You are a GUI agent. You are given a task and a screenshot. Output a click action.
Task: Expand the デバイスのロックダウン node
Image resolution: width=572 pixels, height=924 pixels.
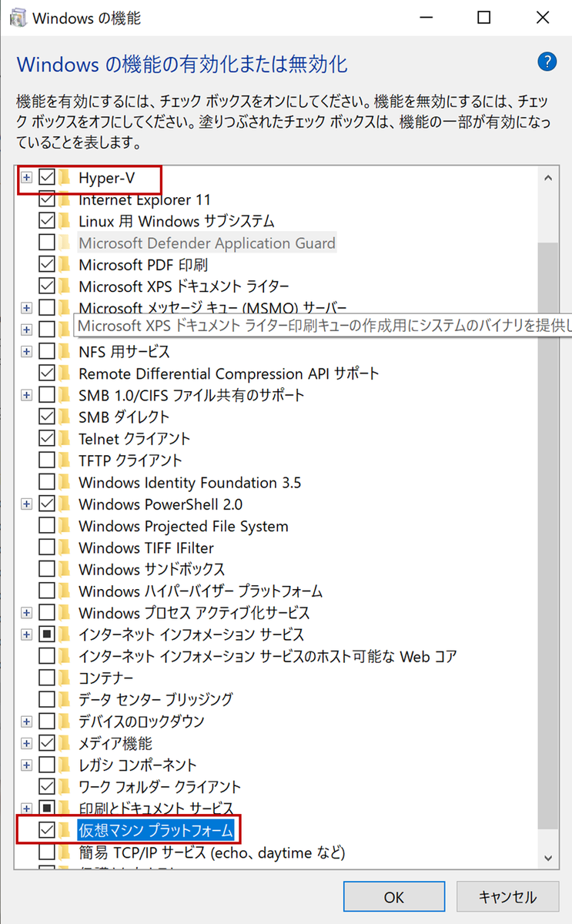click(x=27, y=721)
